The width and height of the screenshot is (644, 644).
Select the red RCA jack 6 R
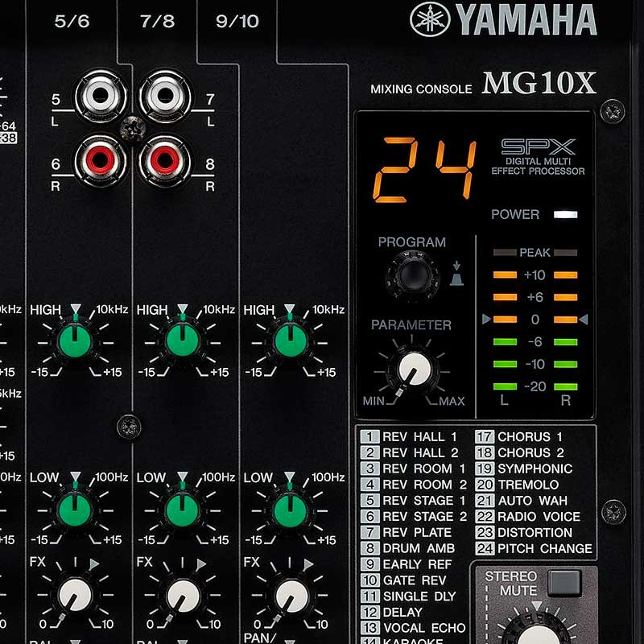click(x=100, y=160)
